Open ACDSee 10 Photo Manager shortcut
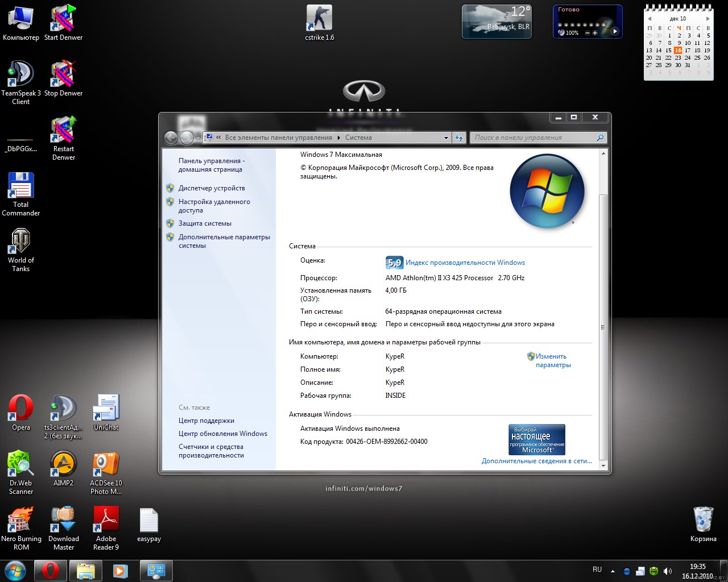 click(x=106, y=472)
